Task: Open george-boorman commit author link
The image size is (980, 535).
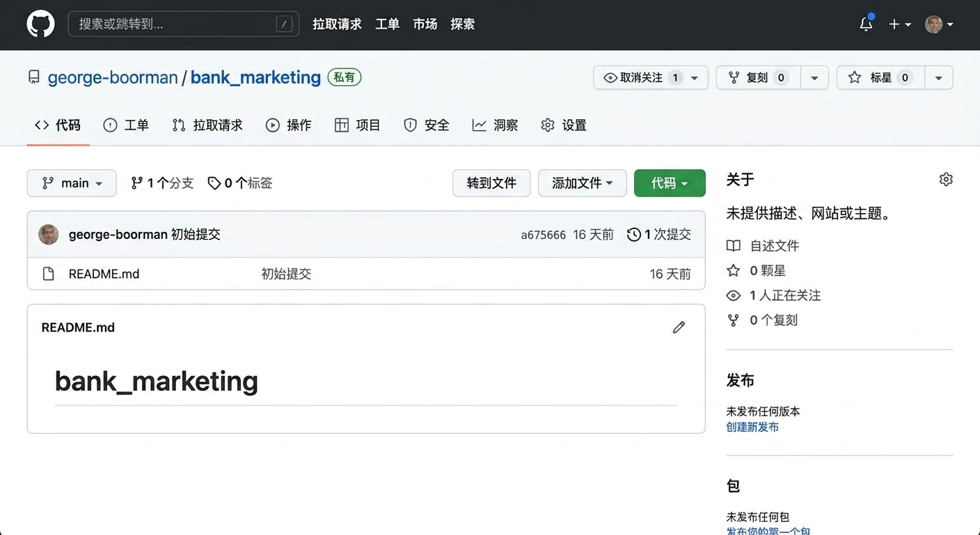Action: [x=118, y=235]
